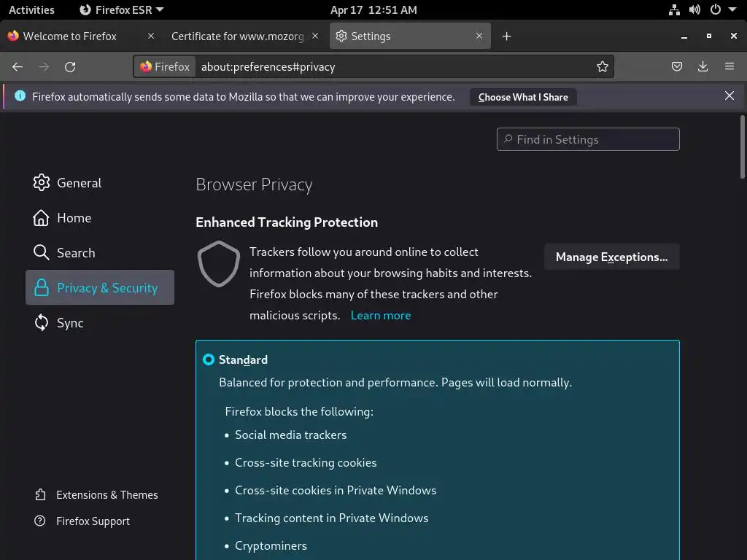
Task: Click 'Cross-site cookies in Private Windows' item
Action: pyautogui.click(x=336, y=490)
